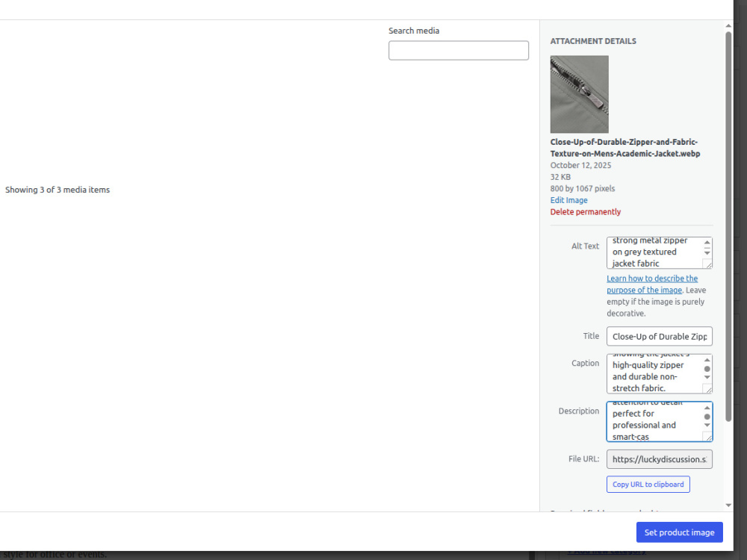Select the zipper attachment thumbnail preview
This screenshot has height=560, width=747.
[x=580, y=94]
